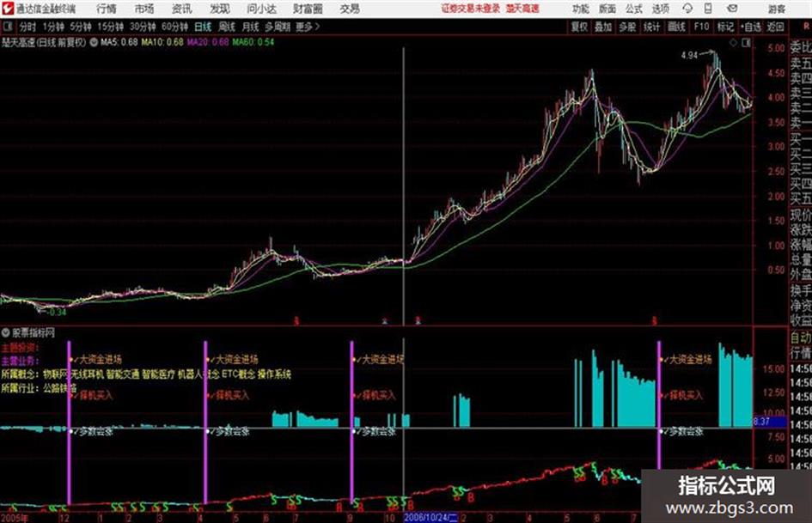Open F10 company info
Viewport: 812px width, 523px height.
(701, 27)
